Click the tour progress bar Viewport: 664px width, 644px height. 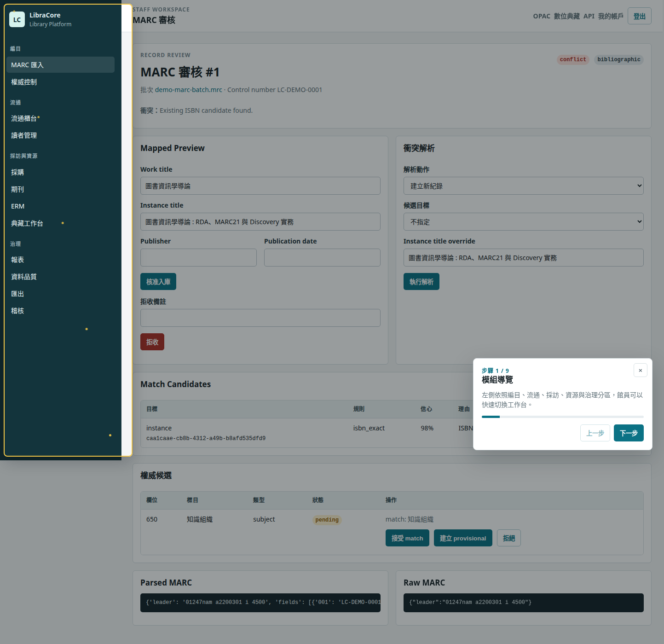click(562, 417)
